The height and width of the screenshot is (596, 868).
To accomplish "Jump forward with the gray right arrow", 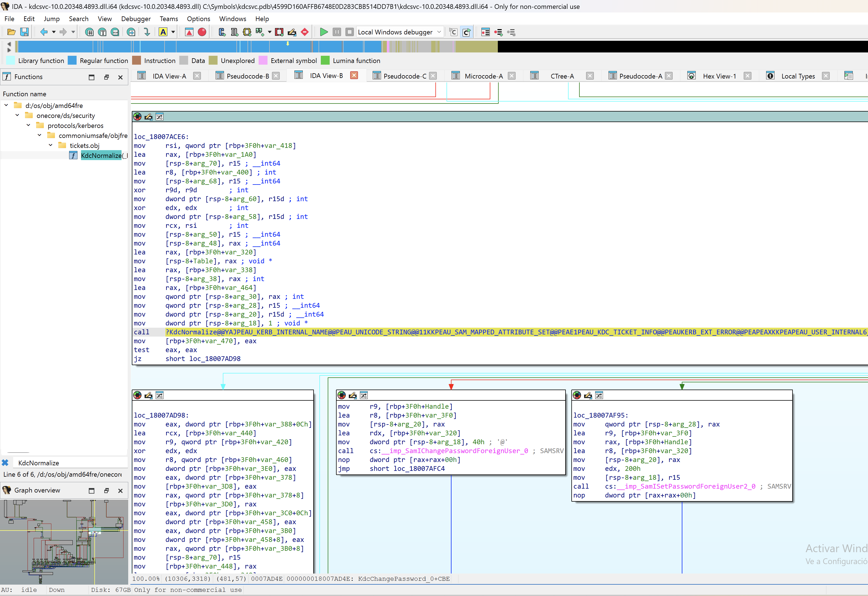I will [63, 32].
